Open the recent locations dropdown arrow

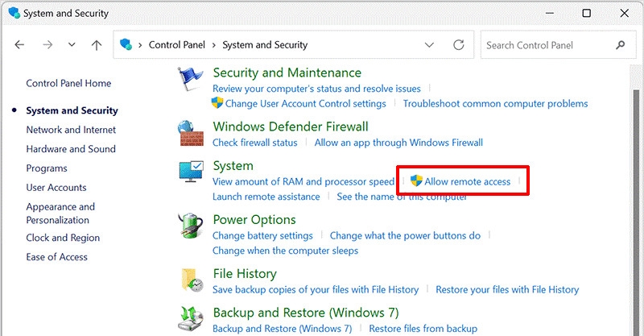click(x=72, y=45)
